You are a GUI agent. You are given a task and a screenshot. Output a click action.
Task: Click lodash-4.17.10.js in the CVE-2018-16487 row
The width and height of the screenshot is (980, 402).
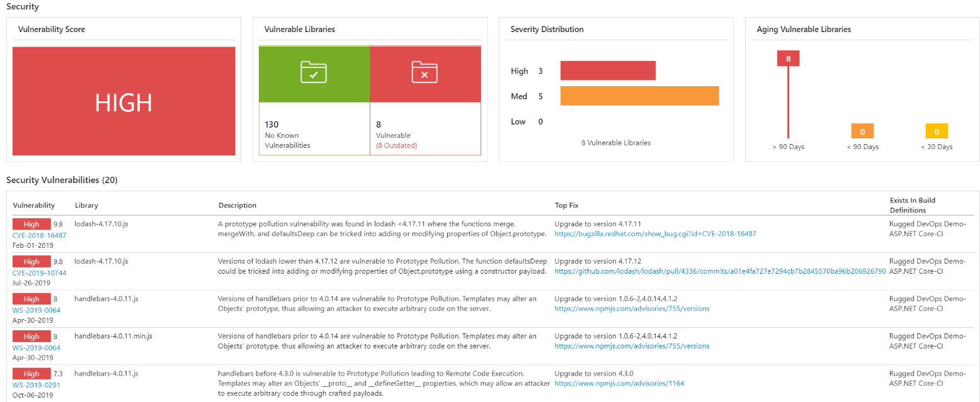pyautogui.click(x=101, y=223)
